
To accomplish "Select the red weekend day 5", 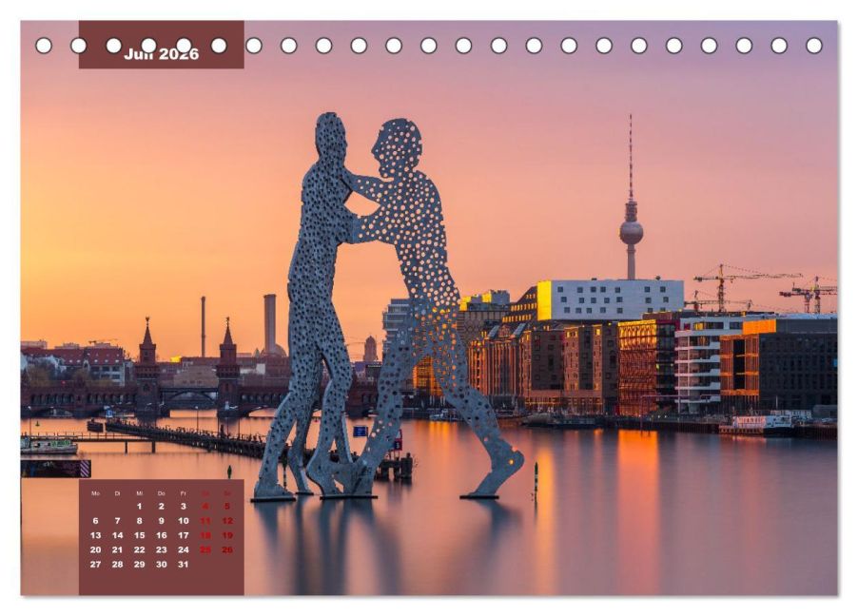I will point(227,507).
